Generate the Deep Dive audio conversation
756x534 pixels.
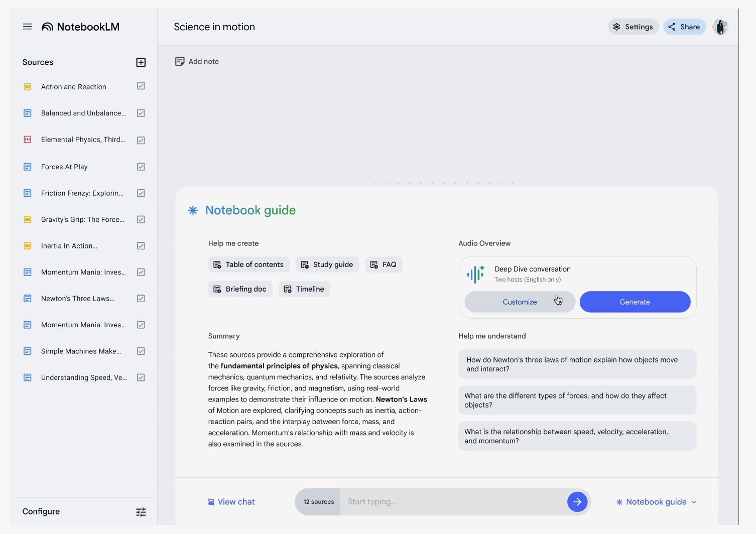tap(635, 302)
